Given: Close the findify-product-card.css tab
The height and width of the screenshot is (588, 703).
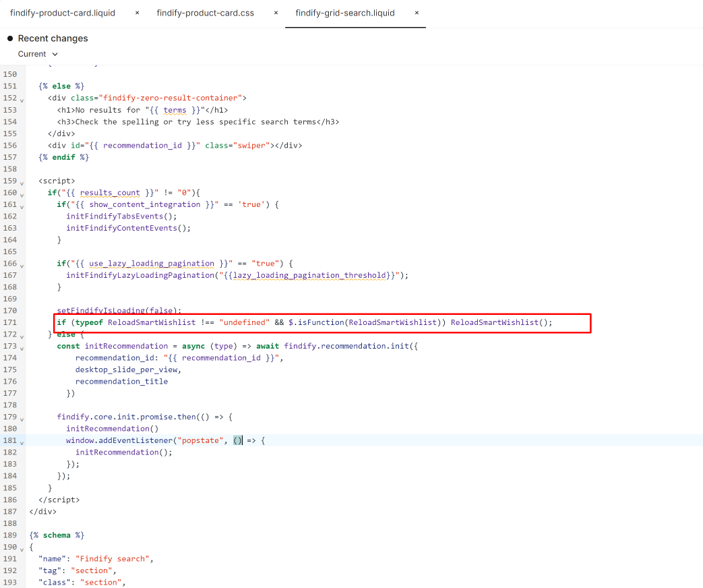Looking at the screenshot, I should 276,12.
